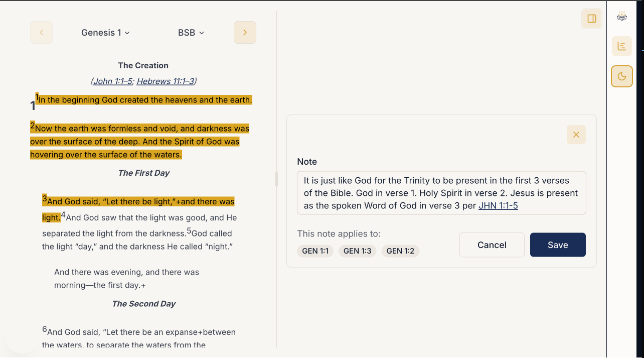Screen dimensions: 644x358
Task: Click highlighted verse 1 text
Action: [145, 100]
